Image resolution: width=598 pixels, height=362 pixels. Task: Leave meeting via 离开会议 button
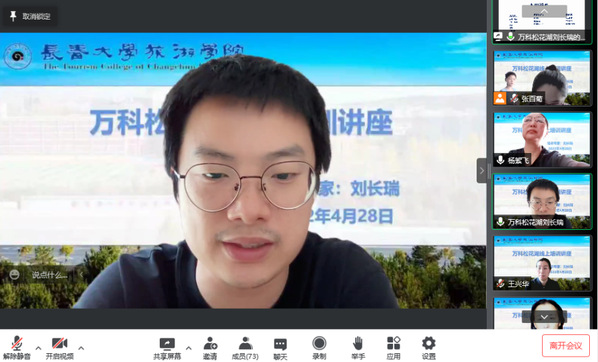pos(566,346)
